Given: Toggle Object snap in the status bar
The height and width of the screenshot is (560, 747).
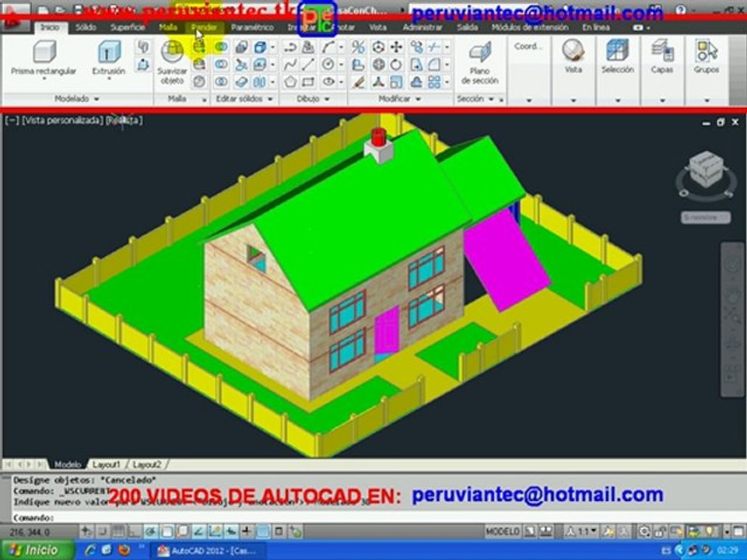Looking at the screenshot, I should pyautogui.click(x=167, y=531).
